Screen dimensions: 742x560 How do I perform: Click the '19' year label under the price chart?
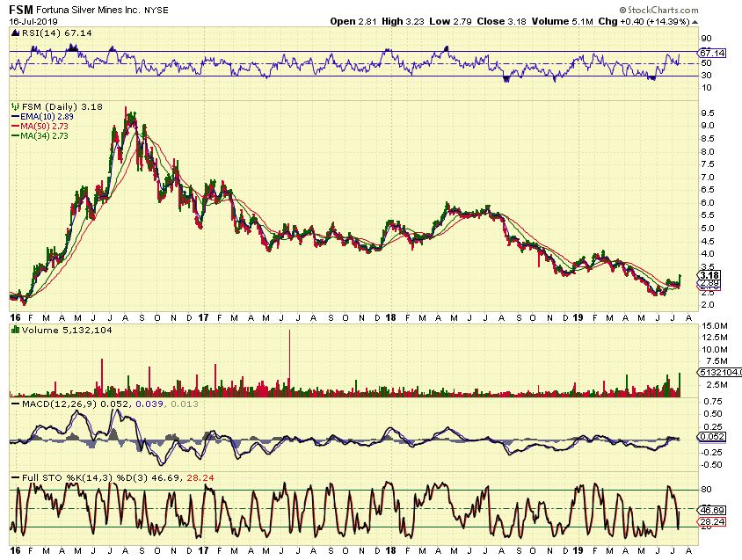point(578,317)
